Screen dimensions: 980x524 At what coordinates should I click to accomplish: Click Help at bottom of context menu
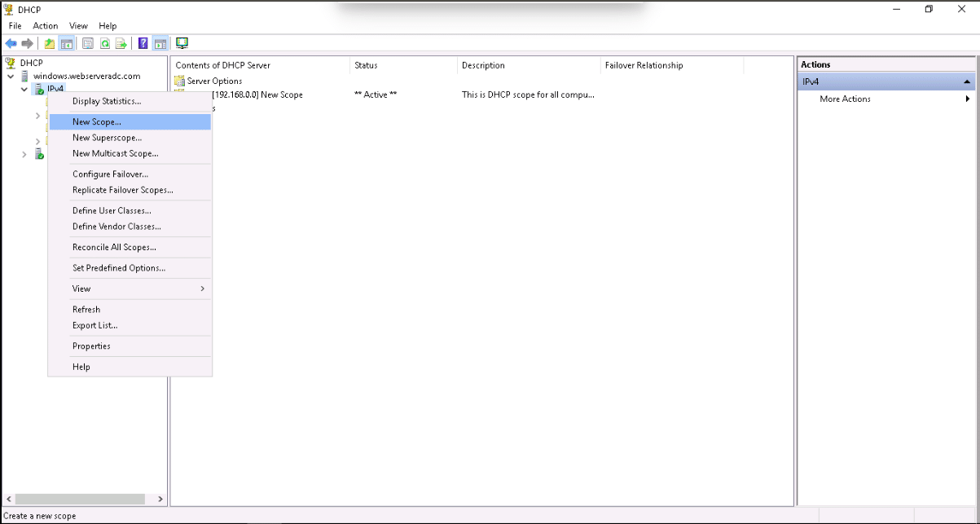coord(130,367)
